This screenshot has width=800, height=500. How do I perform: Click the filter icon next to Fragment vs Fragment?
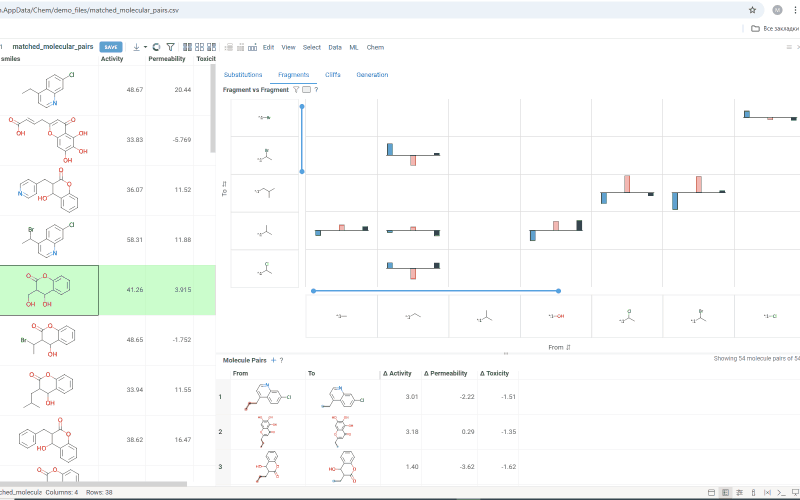296,90
